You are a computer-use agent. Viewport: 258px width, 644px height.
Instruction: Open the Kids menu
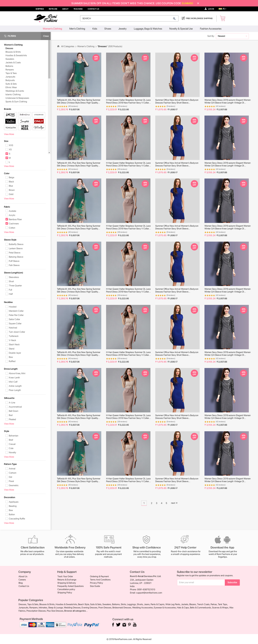(95, 29)
